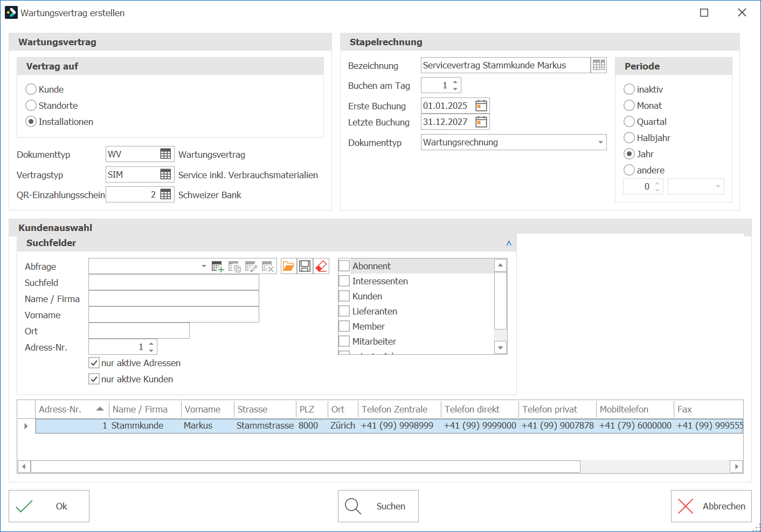Open the Abfrage dropdown arrow
Image resolution: width=761 pixels, height=532 pixels.
tap(204, 266)
